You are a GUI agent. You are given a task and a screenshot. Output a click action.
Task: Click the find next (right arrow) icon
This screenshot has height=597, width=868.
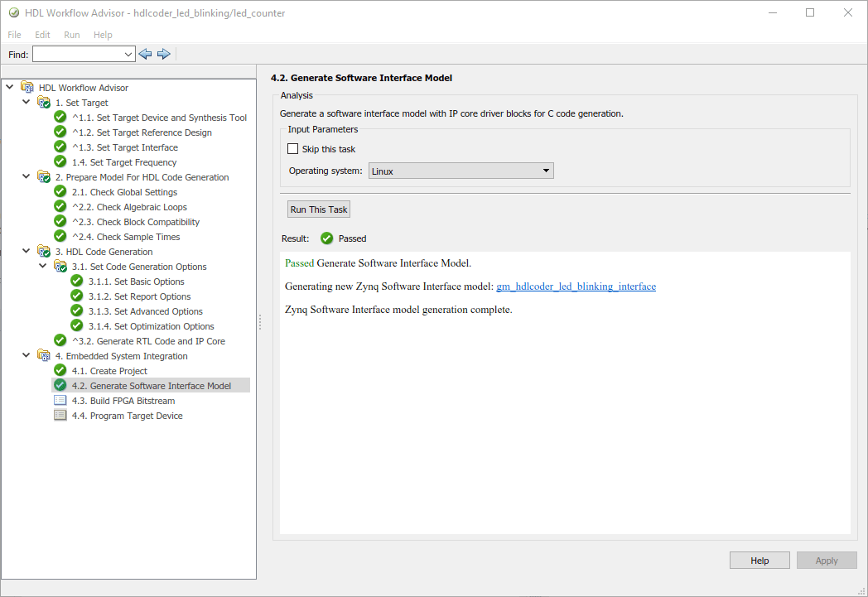164,54
